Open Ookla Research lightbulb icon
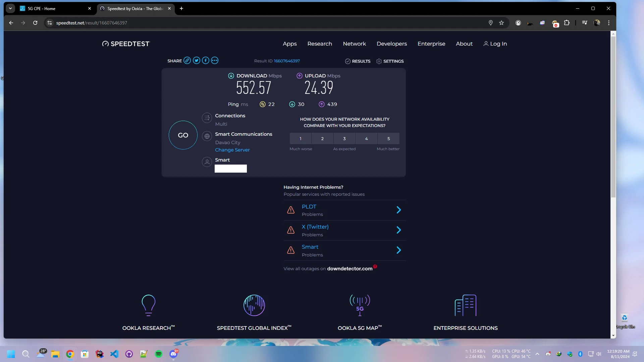The width and height of the screenshot is (644, 362). tap(148, 305)
